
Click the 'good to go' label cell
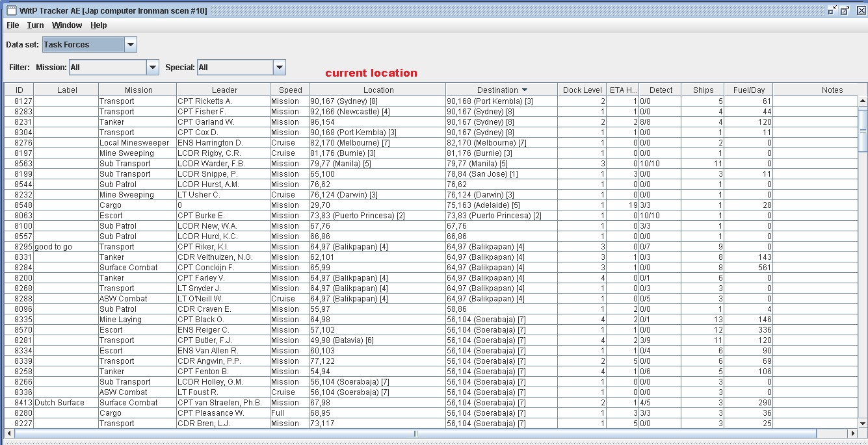pos(66,247)
